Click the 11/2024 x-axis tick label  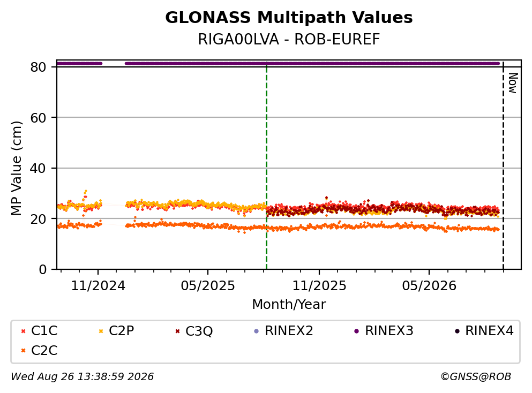98,286
